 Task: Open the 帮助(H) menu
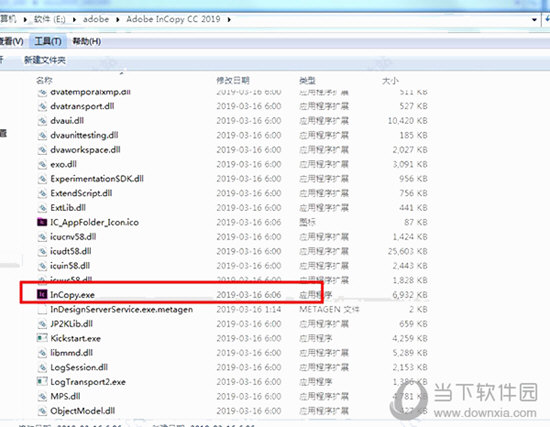point(87,41)
